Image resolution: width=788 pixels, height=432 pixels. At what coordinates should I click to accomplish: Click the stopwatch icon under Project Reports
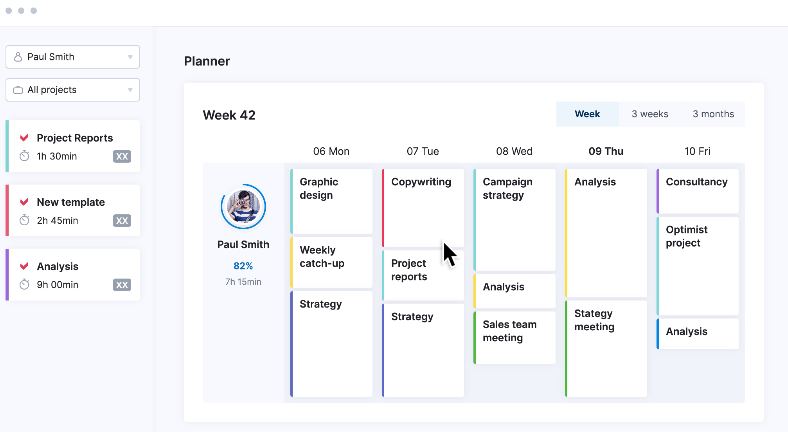24,156
